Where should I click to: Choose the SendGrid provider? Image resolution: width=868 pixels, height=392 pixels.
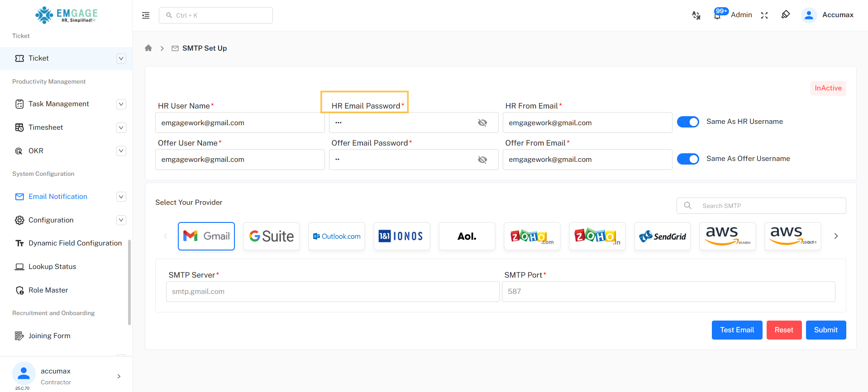[x=663, y=236]
